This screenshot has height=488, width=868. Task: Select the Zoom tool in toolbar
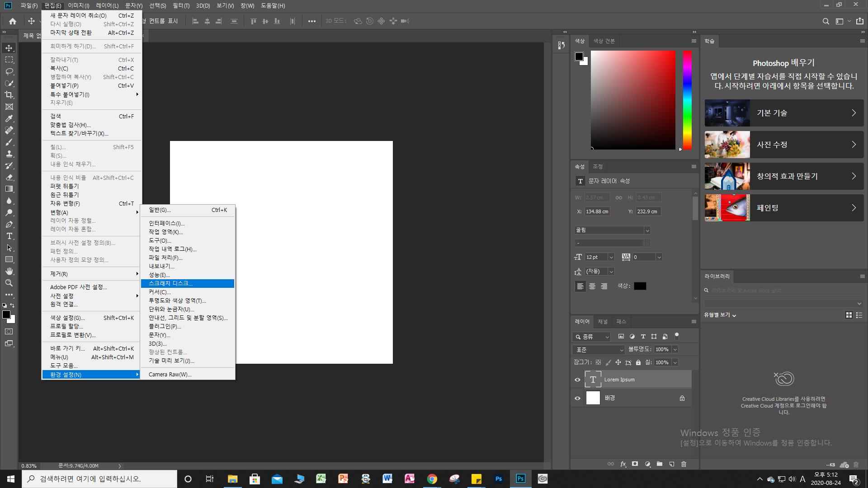(9, 283)
